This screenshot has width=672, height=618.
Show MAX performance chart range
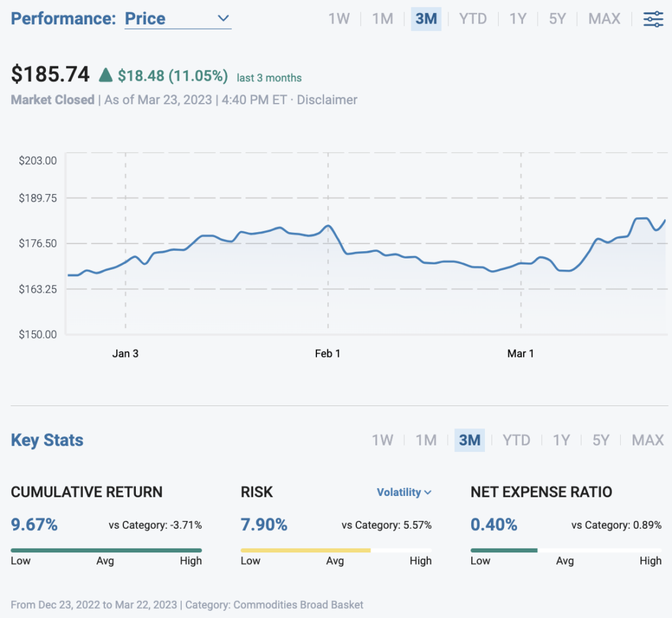coord(604,19)
